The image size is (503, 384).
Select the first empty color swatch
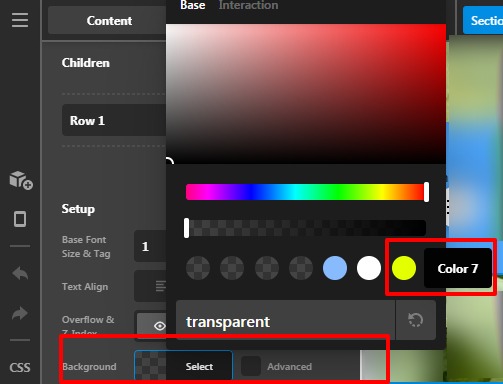click(x=198, y=268)
